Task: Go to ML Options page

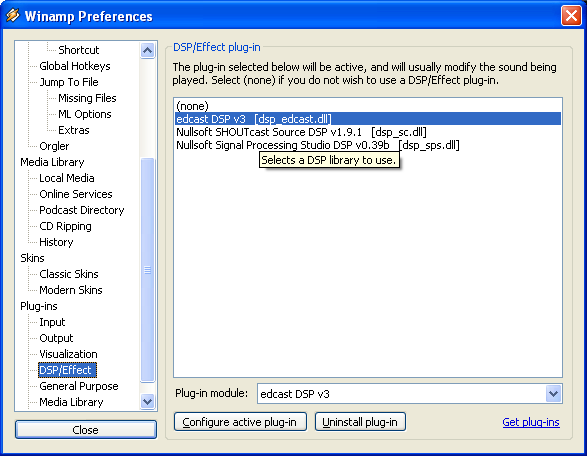Action: coord(85,114)
